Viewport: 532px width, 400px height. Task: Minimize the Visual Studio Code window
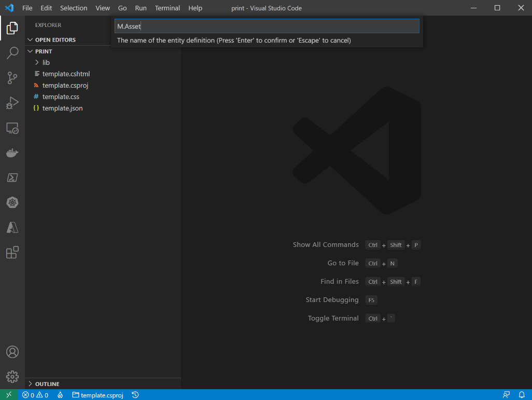(x=473, y=8)
